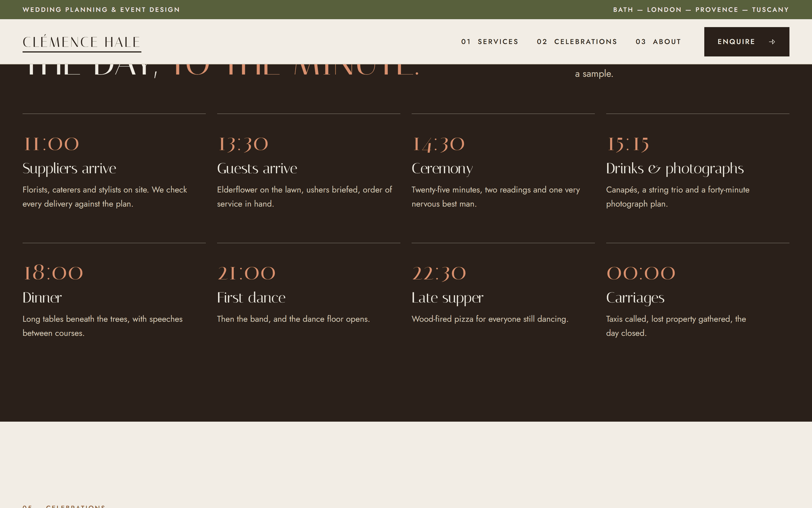Click the 'Florists, caterers and stylists' description
The image size is (812, 508).
click(105, 197)
